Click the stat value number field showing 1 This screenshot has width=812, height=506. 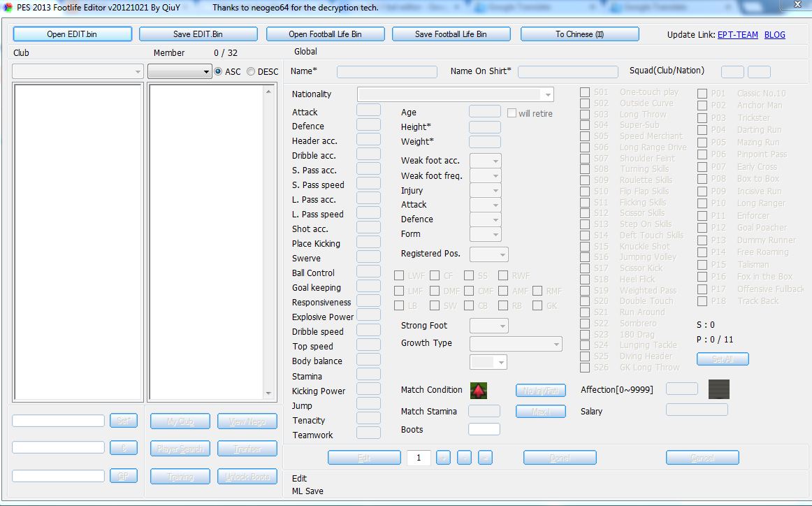[x=419, y=458]
